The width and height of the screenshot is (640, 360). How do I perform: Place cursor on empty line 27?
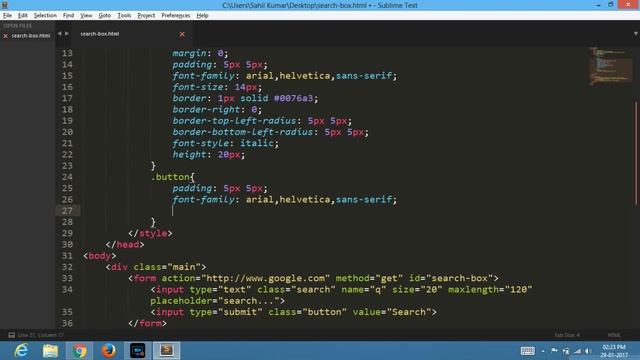(173, 211)
